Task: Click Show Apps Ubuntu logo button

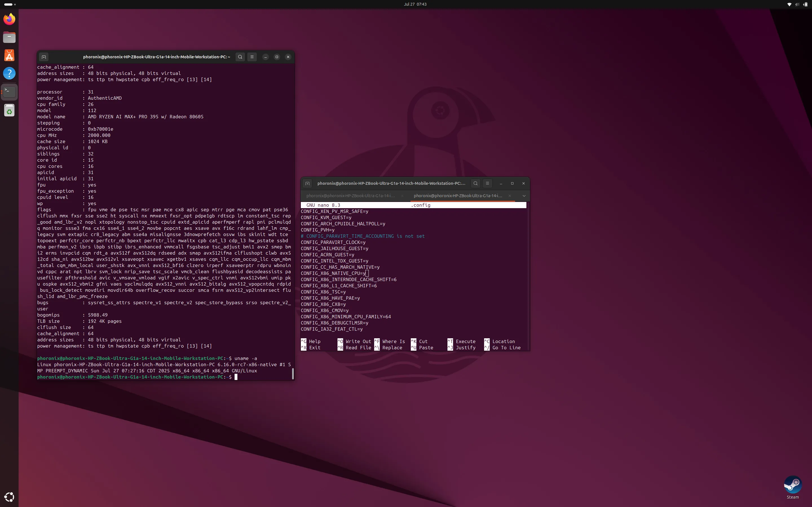Action: point(9,497)
